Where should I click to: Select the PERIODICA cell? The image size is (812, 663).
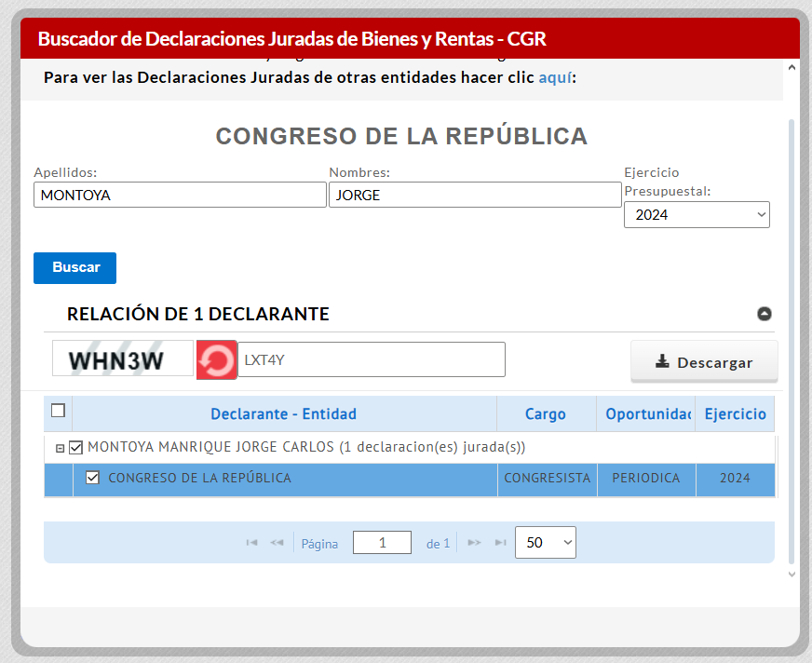coord(646,478)
